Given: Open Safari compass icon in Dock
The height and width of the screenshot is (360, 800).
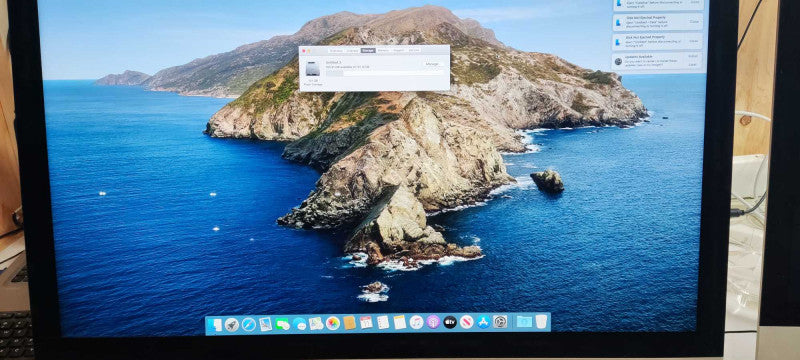Looking at the screenshot, I should pos(249,324).
